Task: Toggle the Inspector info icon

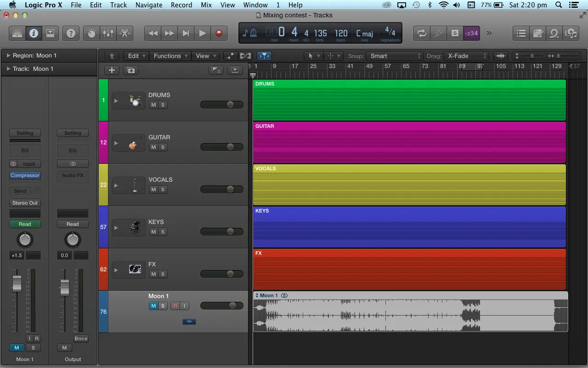Action: [x=34, y=33]
